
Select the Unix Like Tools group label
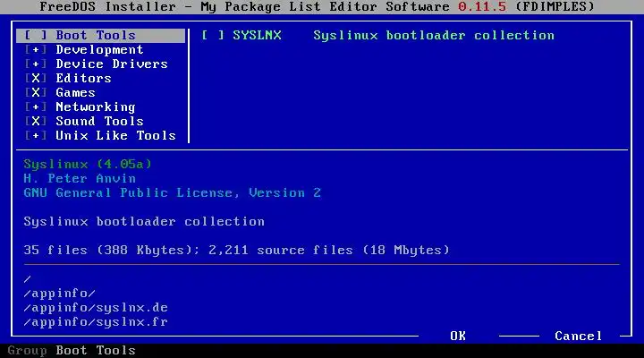click(x=115, y=136)
